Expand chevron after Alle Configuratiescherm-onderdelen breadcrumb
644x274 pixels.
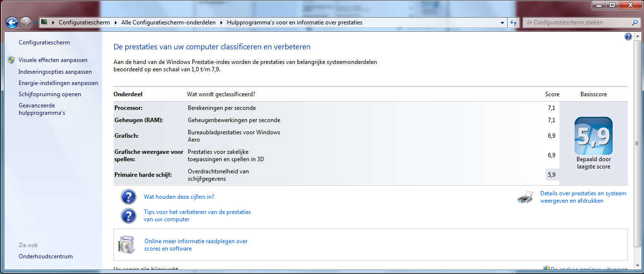click(x=222, y=22)
